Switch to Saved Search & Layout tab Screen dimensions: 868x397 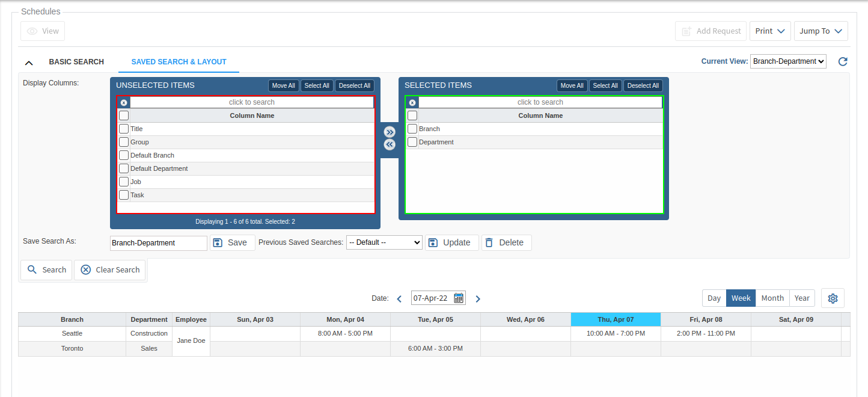pos(179,62)
